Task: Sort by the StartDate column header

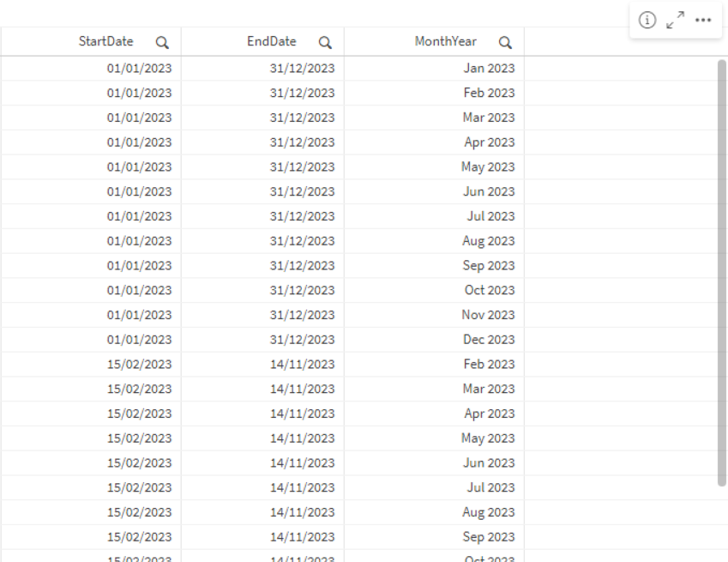Action: [x=106, y=41]
